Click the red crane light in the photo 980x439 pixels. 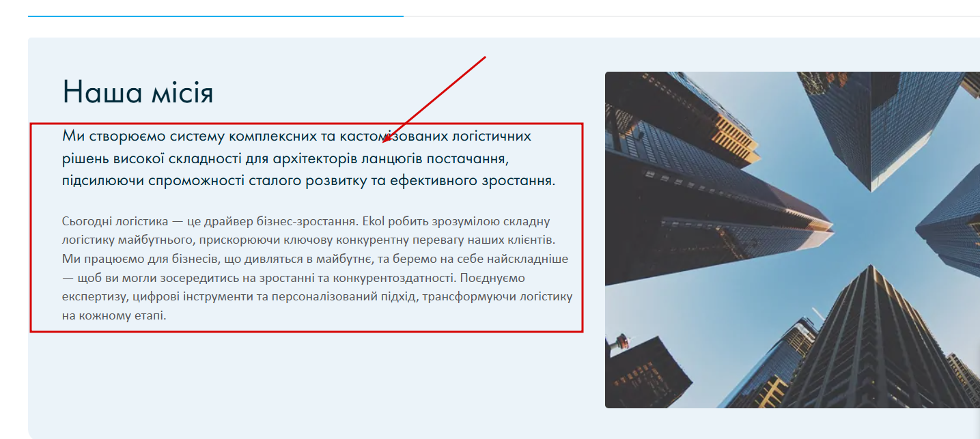coord(621,341)
